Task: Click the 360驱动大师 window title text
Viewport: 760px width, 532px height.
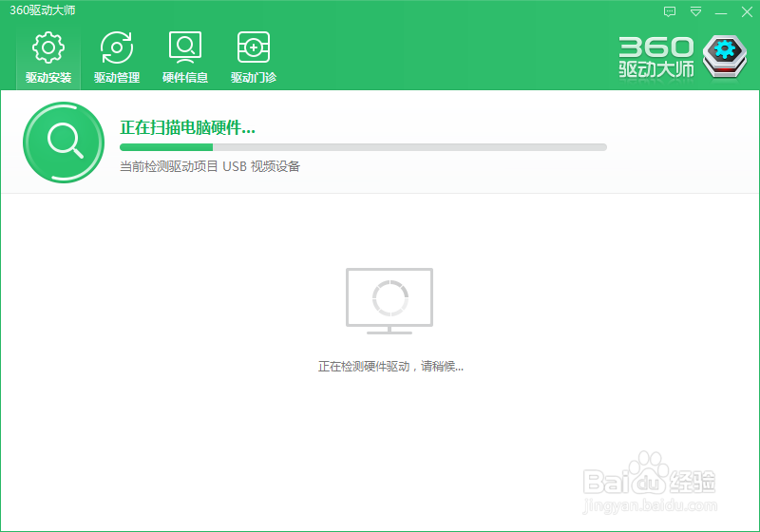Action: pyautogui.click(x=42, y=10)
